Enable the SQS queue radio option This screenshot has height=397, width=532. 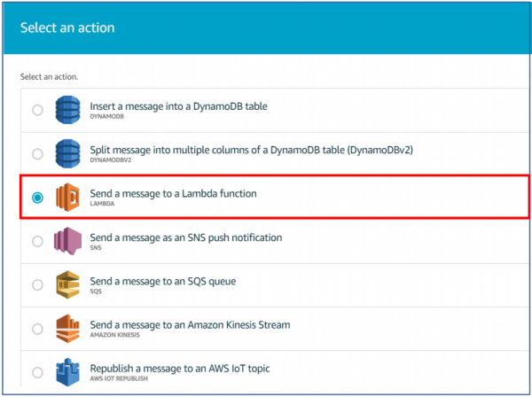click(x=36, y=285)
